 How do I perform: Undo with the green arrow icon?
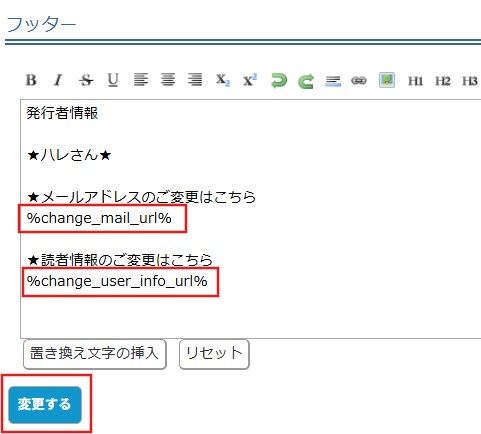pos(279,81)
